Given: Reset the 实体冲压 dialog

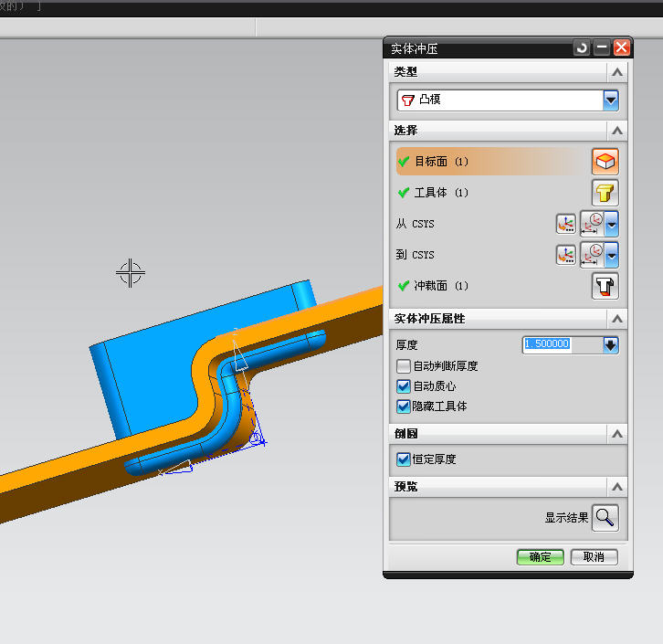Looking at the screenshot, I should pos(582,48).
